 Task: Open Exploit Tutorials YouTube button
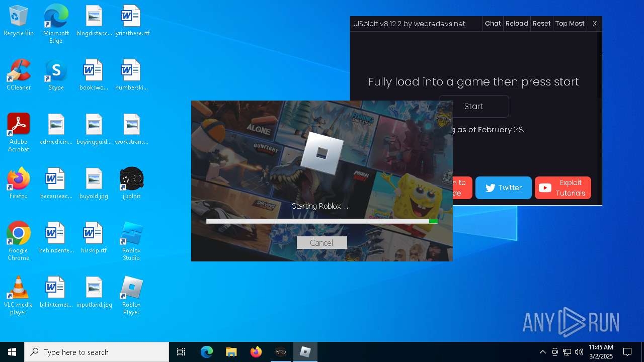(x=563, y=188)
